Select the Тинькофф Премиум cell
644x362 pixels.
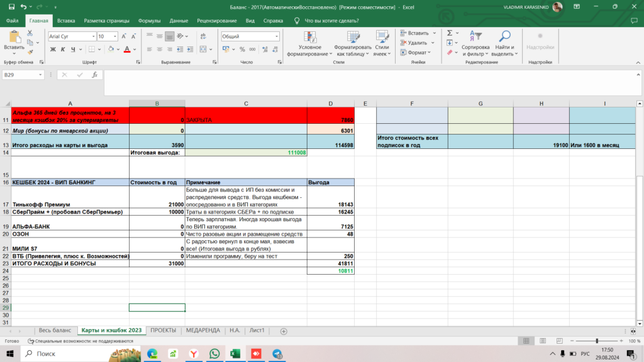[70, 197]
